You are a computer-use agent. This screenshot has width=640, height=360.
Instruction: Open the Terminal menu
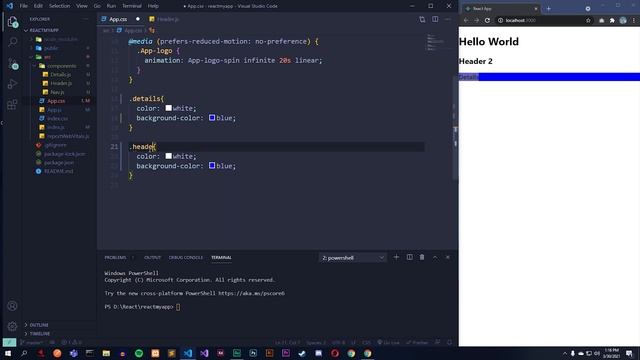132,6
